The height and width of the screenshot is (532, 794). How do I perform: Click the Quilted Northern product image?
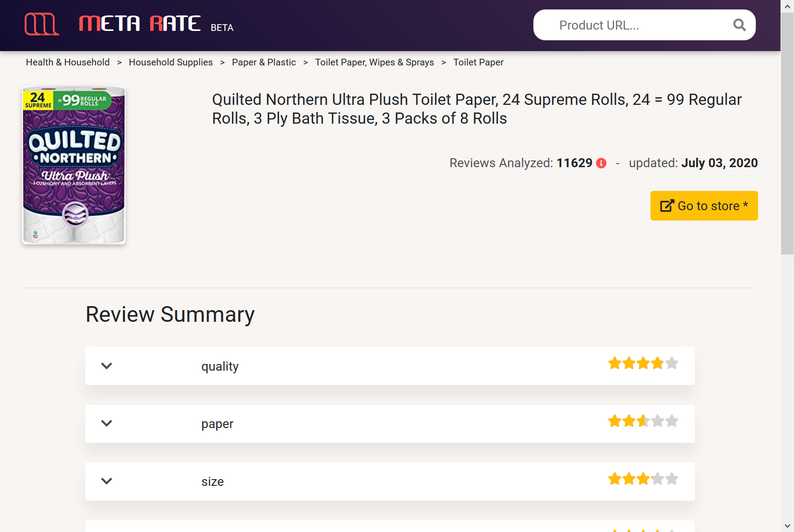click(x=74, y=165)
